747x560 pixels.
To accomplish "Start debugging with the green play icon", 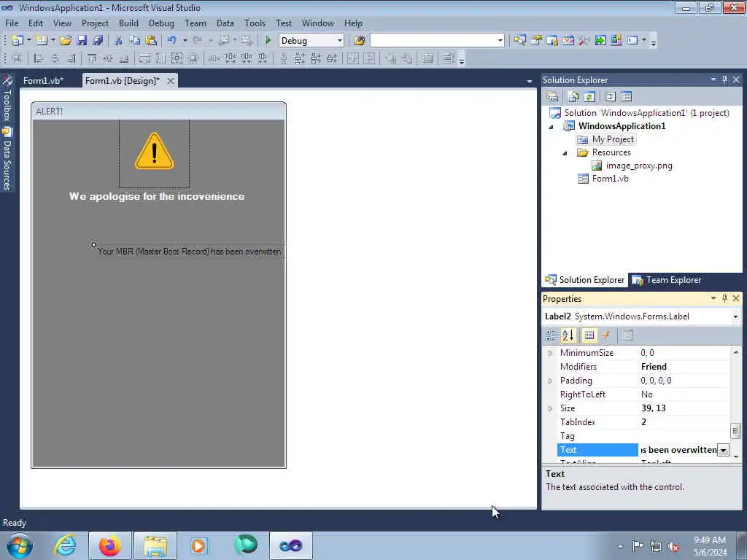I will [268, 41].
